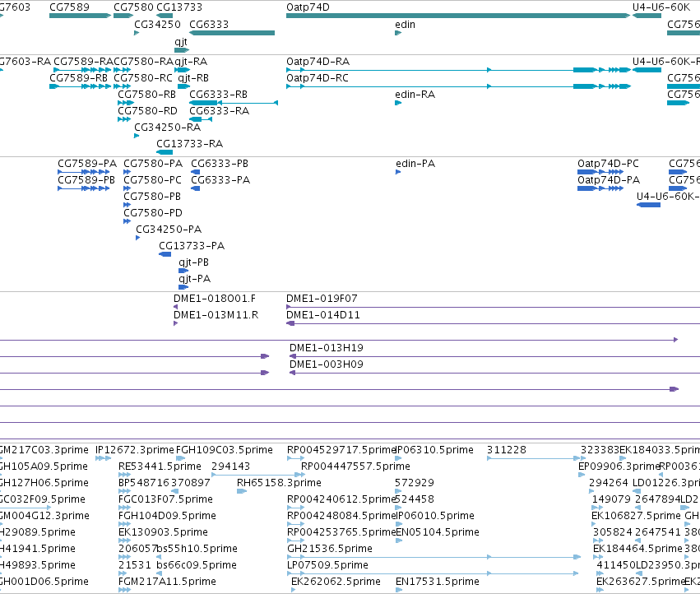
Task: Open the edin gene label
Action: coord(405,25)
